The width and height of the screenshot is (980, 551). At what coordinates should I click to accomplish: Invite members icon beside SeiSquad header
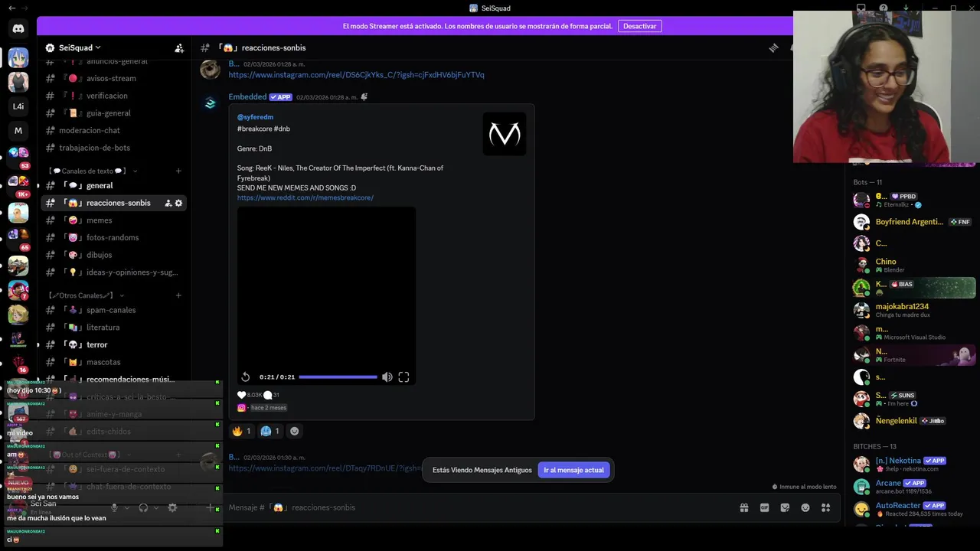[179, 47]
